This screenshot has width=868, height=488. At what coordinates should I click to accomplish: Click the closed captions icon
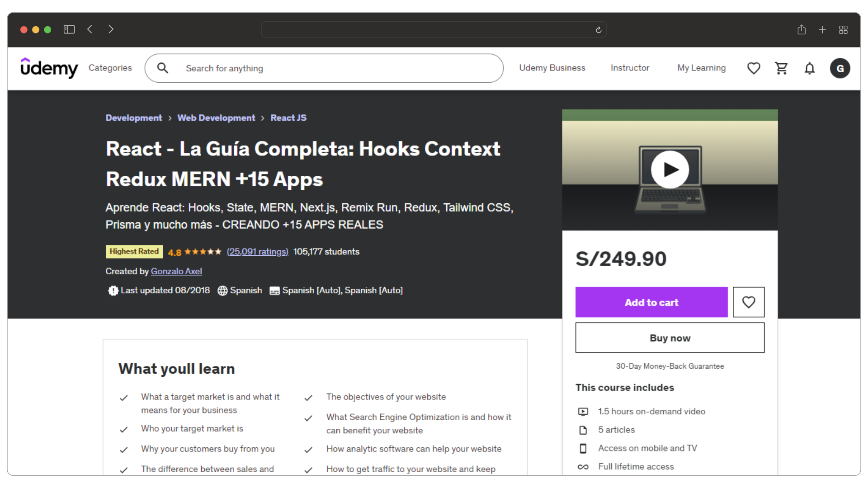[x=274, y=291]
